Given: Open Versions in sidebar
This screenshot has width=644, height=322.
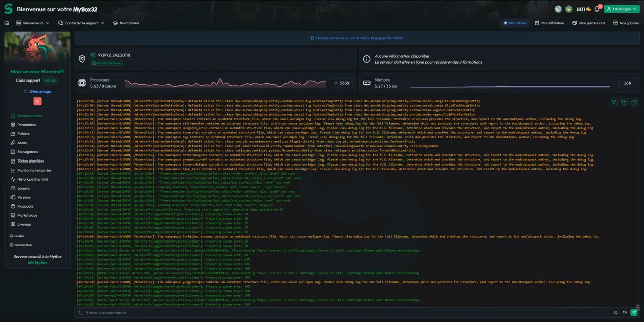Looking at the screenshot, I should coord(21,197).
